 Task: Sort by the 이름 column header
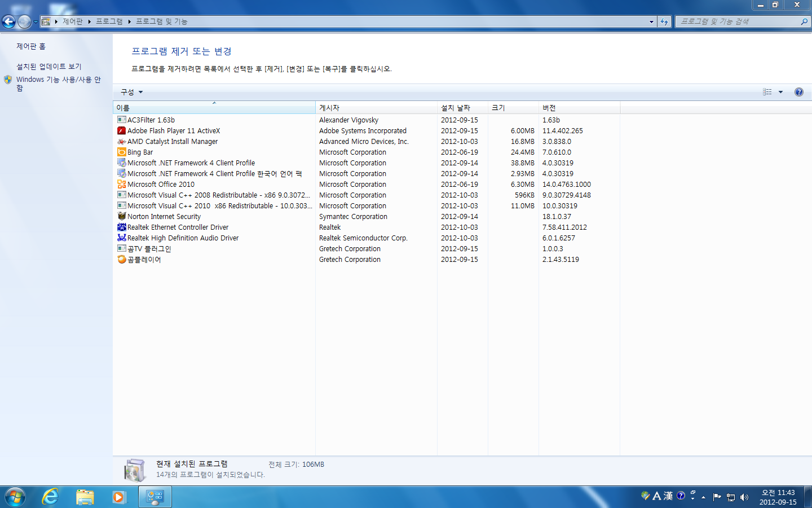[214, 107]
